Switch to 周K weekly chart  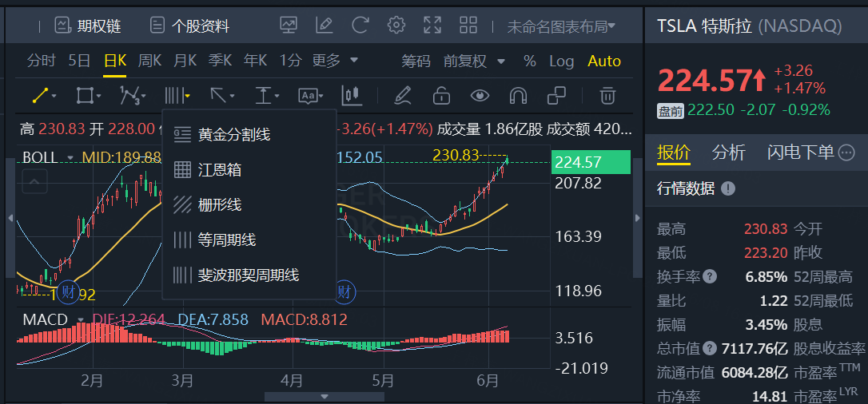[149, 61]
